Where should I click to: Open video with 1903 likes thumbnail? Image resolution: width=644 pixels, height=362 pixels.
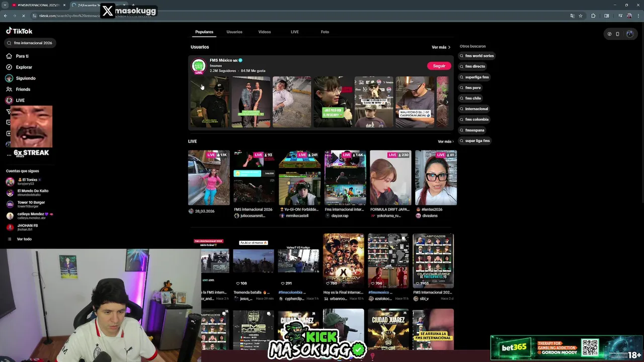(x=433, y=260)
